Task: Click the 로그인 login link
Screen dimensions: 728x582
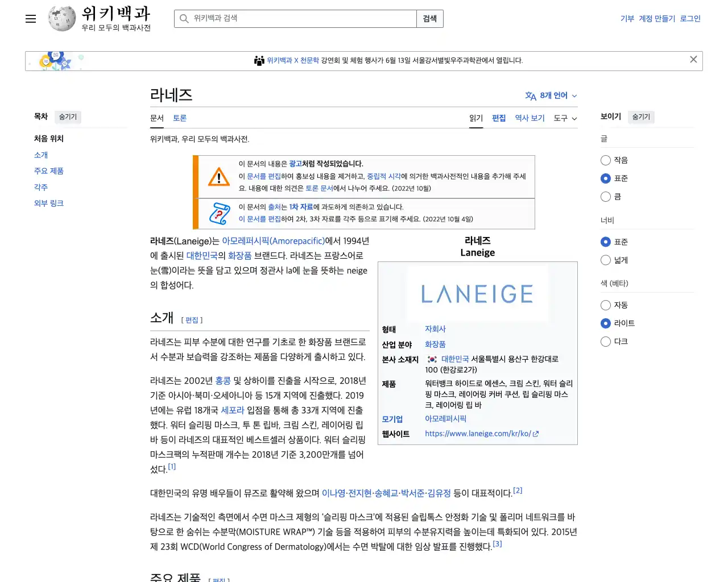Action: pos(690,19)
